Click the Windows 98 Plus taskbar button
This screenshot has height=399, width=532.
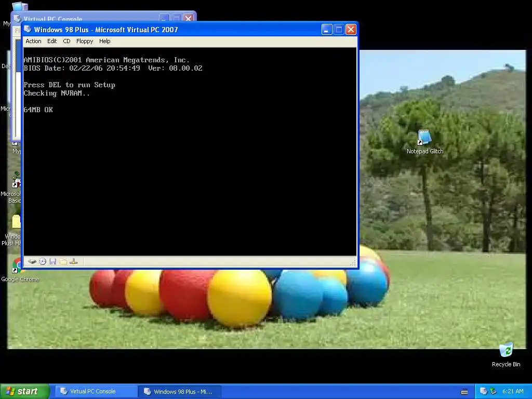[180, 392]
